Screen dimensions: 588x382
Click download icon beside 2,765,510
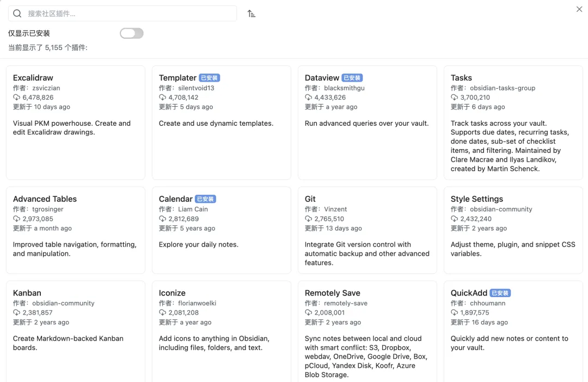pos(308,219)
